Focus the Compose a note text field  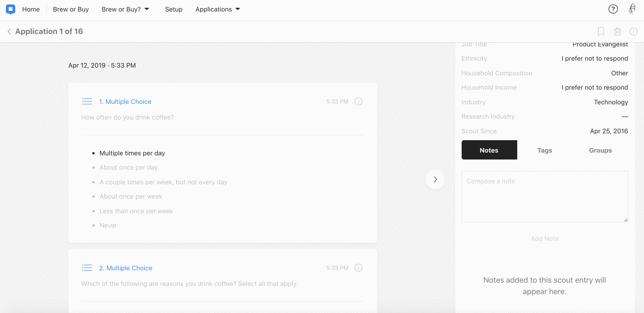[545, 197]
